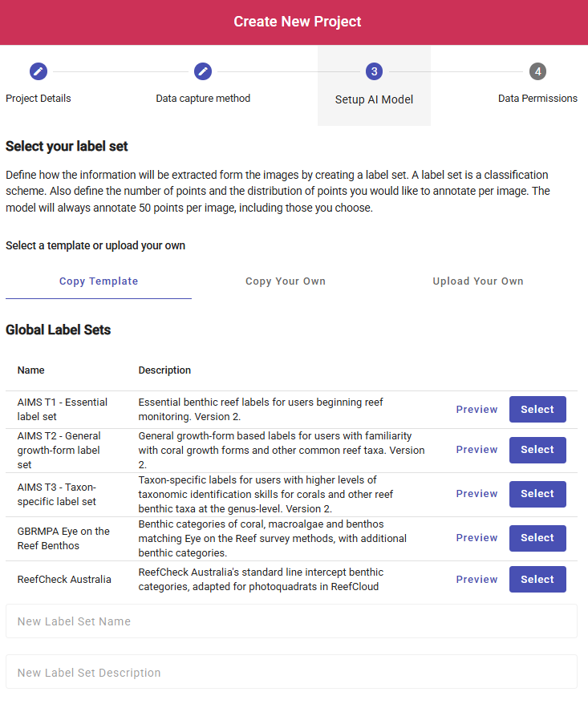Go to the Upload Your Own tab
This screenshot has height=712, width=588.
pyautogui.click(x=478, y=281)
